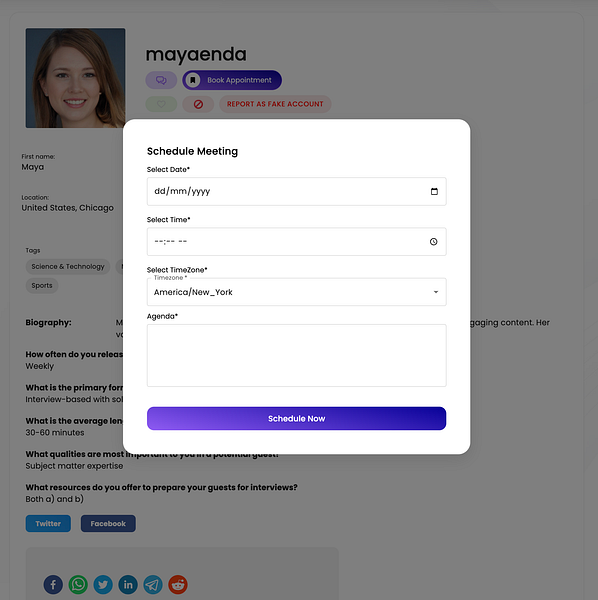Click the Schedule Now button

coord(297,419)
